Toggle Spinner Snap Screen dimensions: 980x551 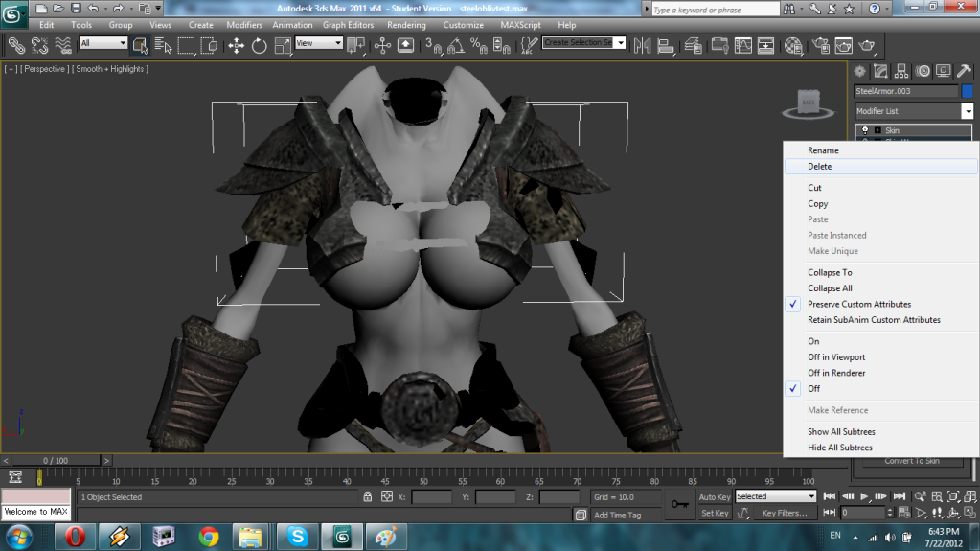tap(502, 46)
